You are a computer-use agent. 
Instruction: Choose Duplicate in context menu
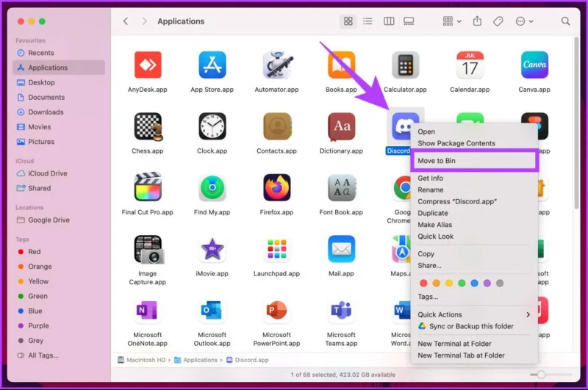click(474, 213)
